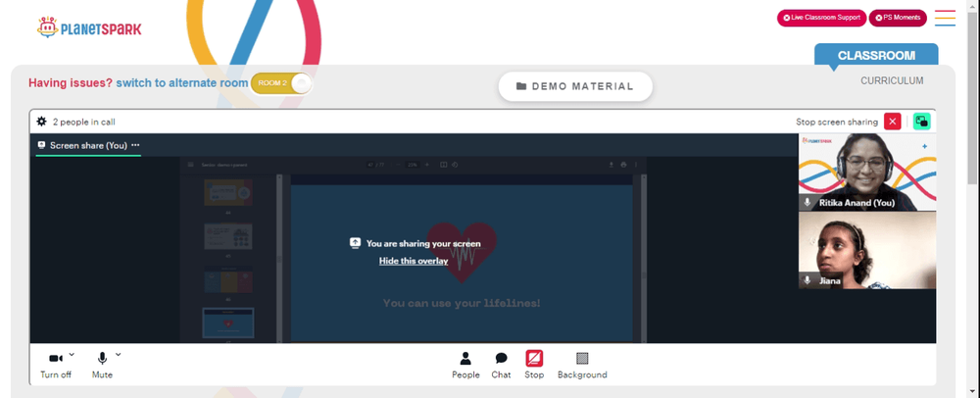Open the Screen share options ellipsis

coord(135,146)
